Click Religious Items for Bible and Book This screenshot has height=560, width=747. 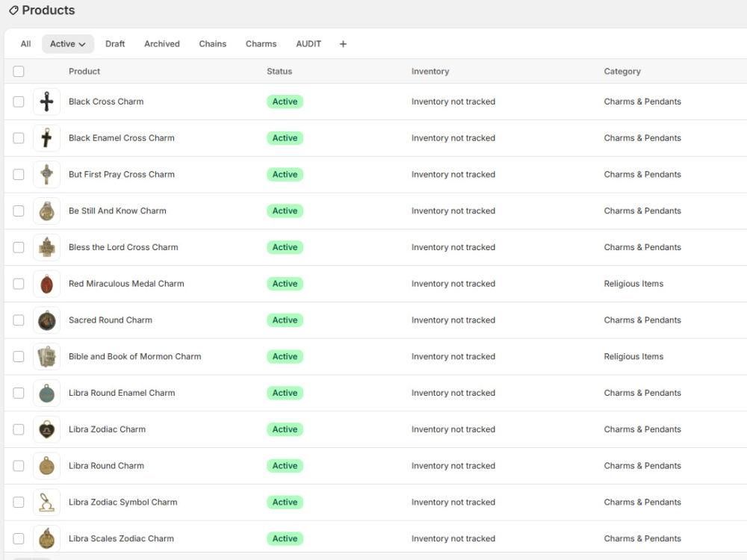(x=633, y=357)
